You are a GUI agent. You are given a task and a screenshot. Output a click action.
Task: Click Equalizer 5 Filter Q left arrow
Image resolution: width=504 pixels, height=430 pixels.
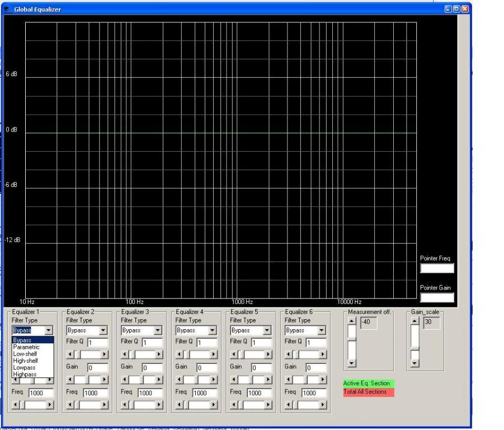coord(234,354)
